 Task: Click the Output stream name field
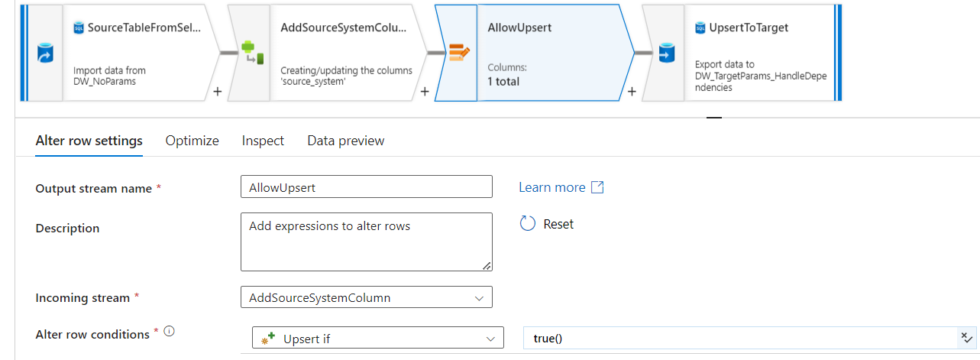click(x=367, y=187)
